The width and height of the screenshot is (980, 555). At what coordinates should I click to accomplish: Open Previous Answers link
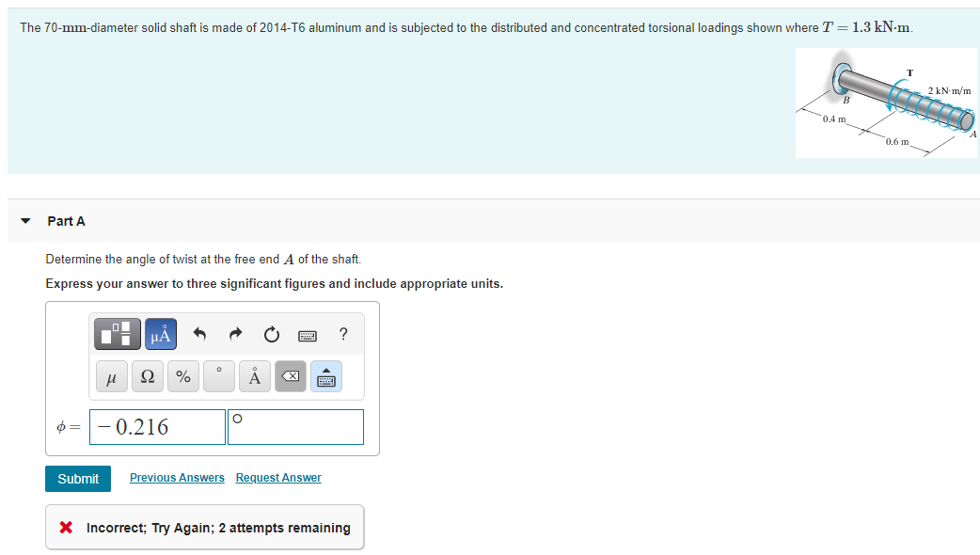(177, 478)
